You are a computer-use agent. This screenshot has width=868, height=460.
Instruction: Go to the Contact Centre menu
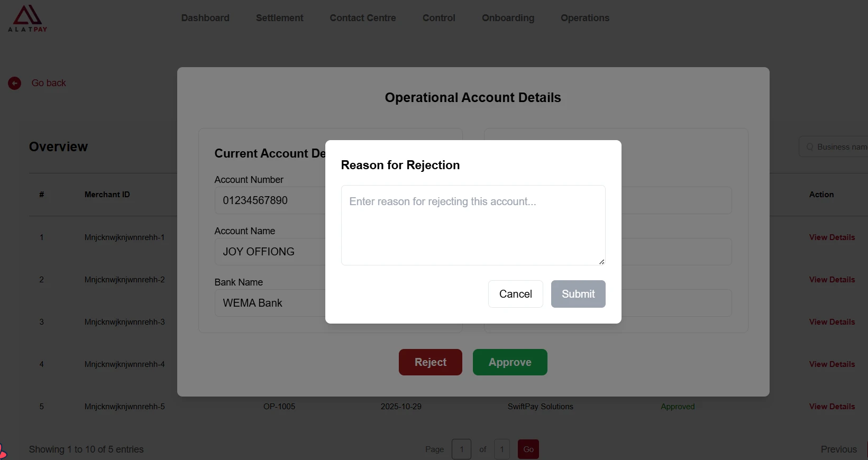point(363,18)
